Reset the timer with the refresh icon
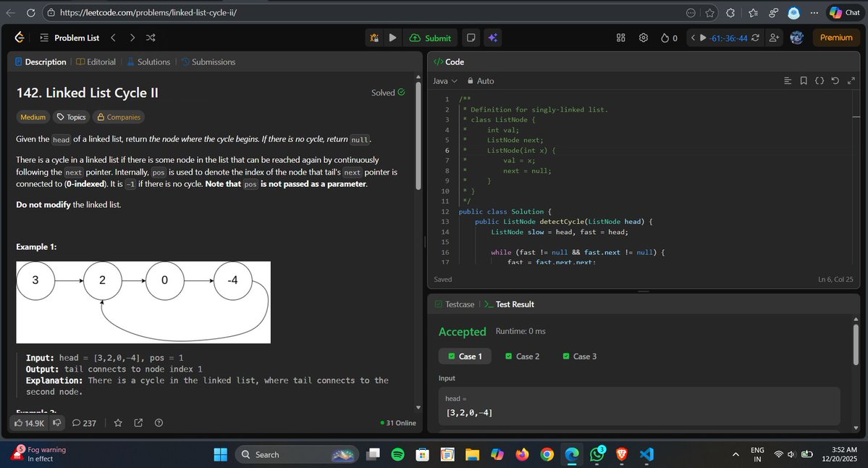This screenshot has height=468, width=868. [x=755, y=38]
